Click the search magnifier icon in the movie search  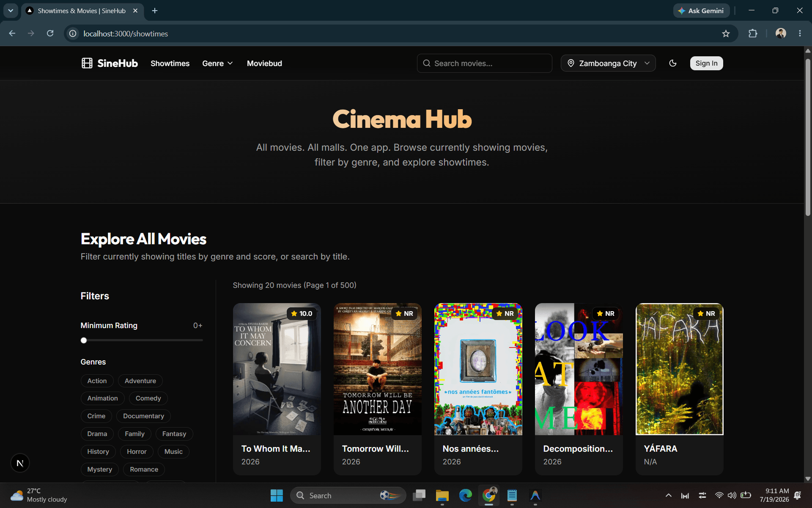tap(427, 63)
